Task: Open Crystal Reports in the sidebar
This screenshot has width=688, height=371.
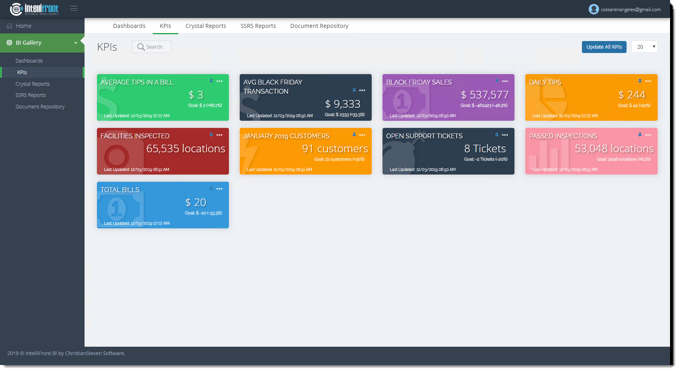Action: pyautogui.click(x=32, y=84)
